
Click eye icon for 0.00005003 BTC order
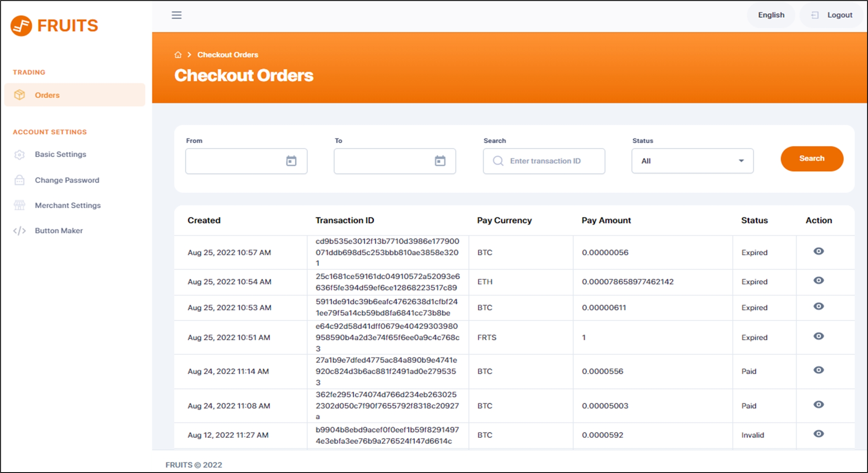click(818, 405)
